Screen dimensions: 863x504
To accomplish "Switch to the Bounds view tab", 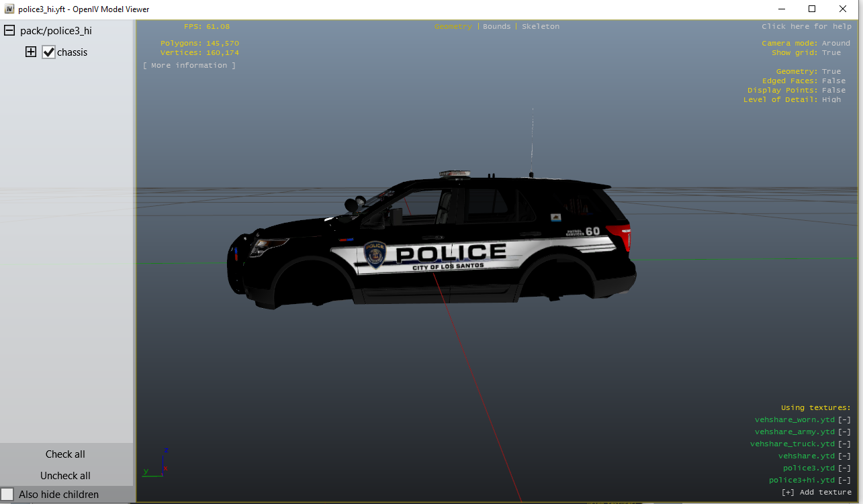I will pyautogui.click(x=497, y=26).
